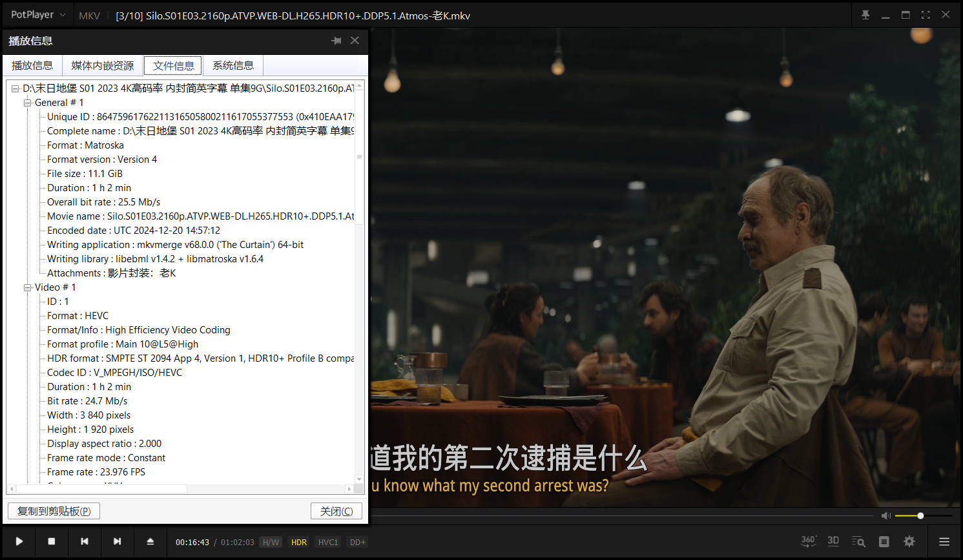Select the 'Unique ID' row
Viewport: 963px width, 560px height.
coord(200,117)
